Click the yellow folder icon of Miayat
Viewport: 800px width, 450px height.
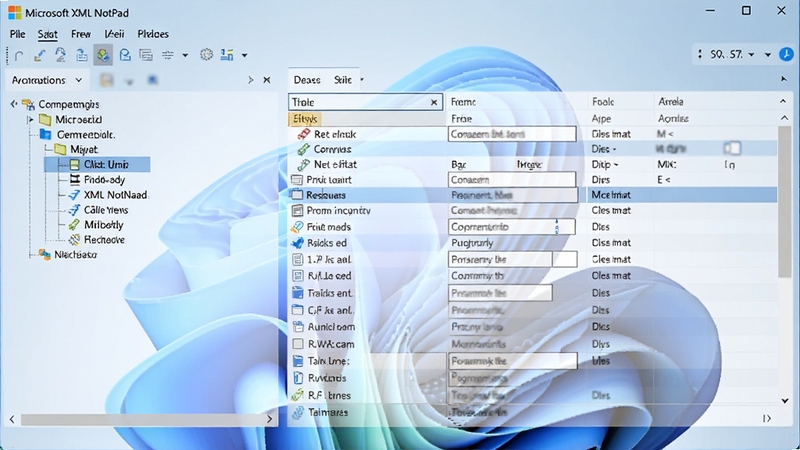click(x=60, y=149)
